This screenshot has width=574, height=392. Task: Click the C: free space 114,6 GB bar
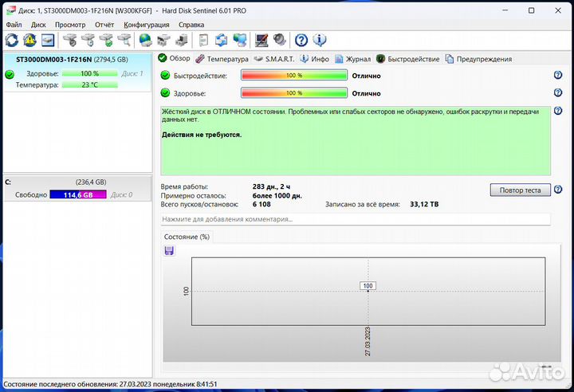pos(78,194)
